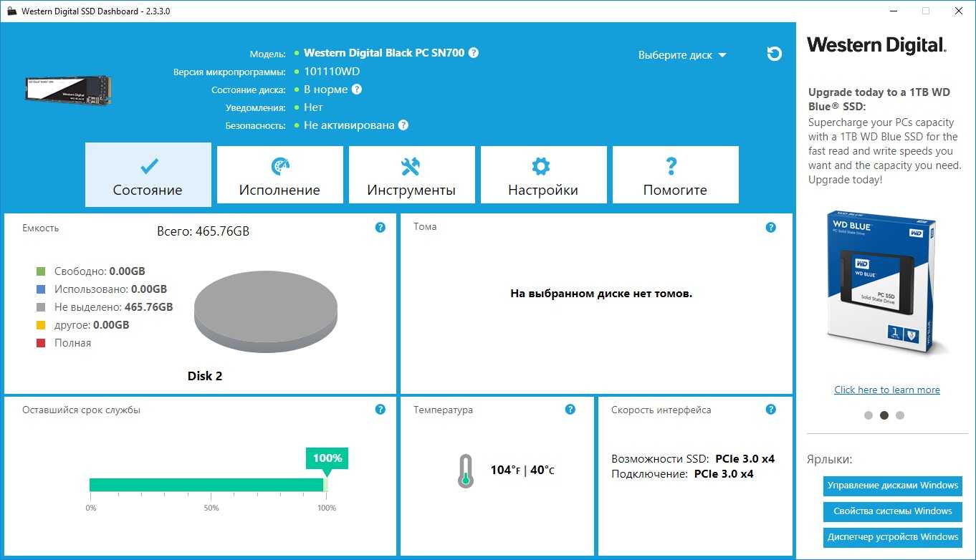Click help icon next to model name
Screen dimensions: 976x560
click(x=474, y=53)
